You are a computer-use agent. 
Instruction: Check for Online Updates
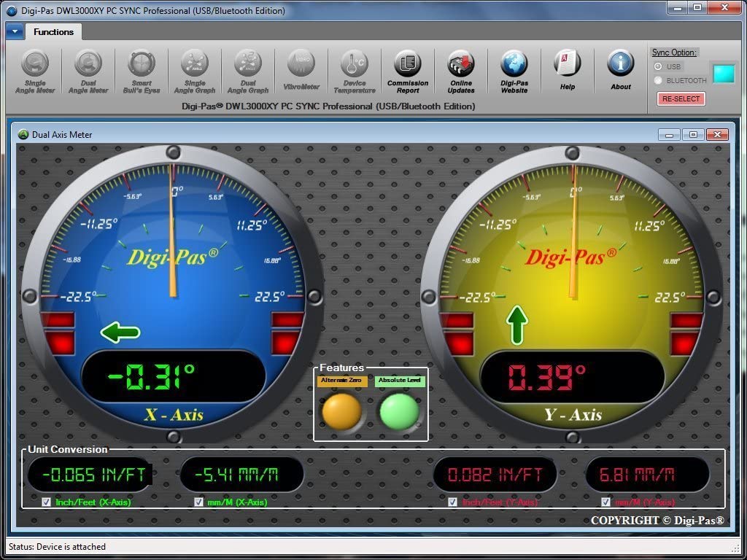[461, 71]
